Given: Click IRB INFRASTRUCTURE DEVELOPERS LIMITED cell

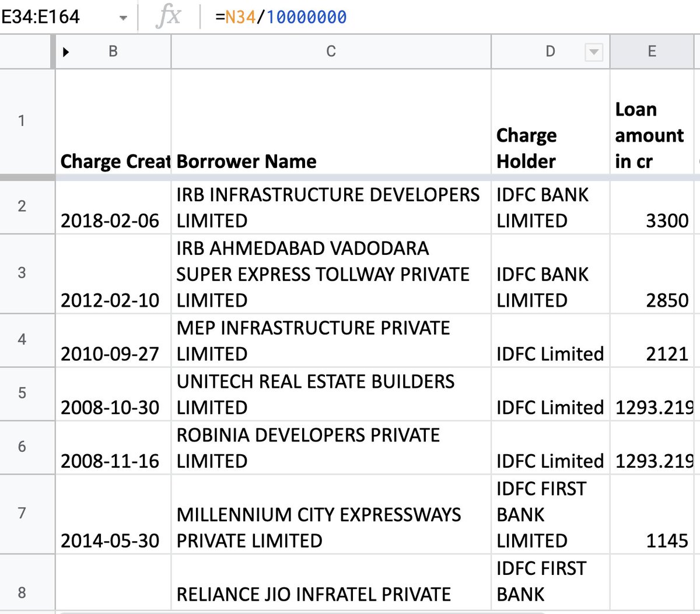Looking at the screenshot, I should (331, 208).
